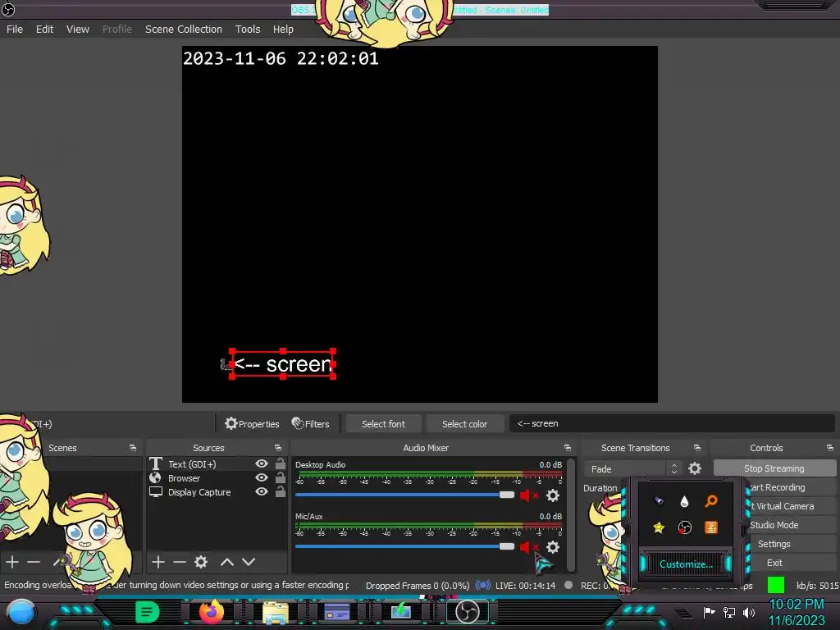Viewport: 840px width, 630px height.
Task: Pop out the Scenes dock panel
Action: point(133,448)
